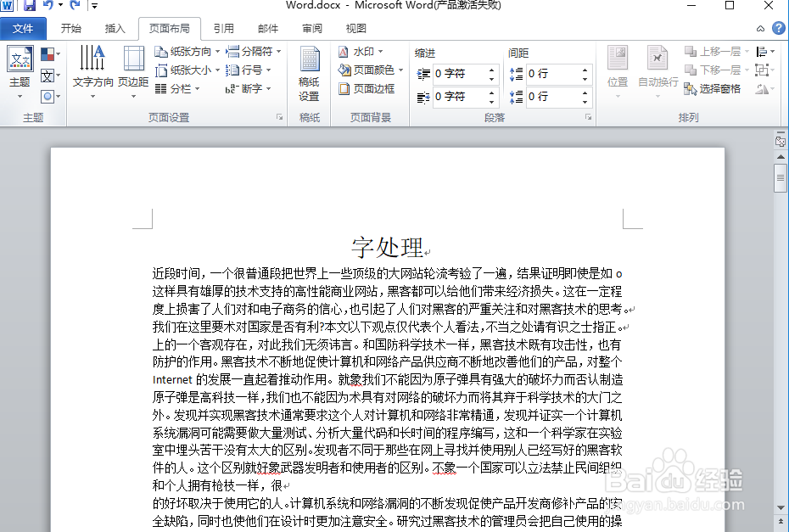This screenshot has width=789, height=532.
Task: Open the 主题 (Themes) gallery
Action: [x=20, y=72]
